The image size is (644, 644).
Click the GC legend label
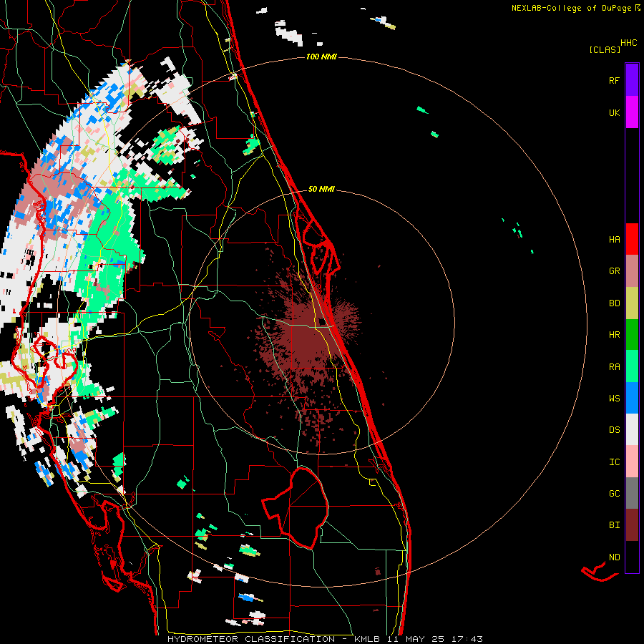(x=614, y=494)
